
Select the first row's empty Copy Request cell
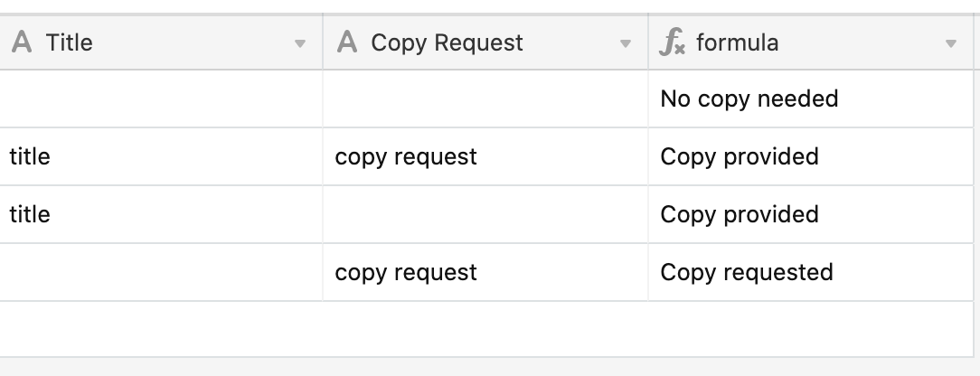[x=485, y=99]
